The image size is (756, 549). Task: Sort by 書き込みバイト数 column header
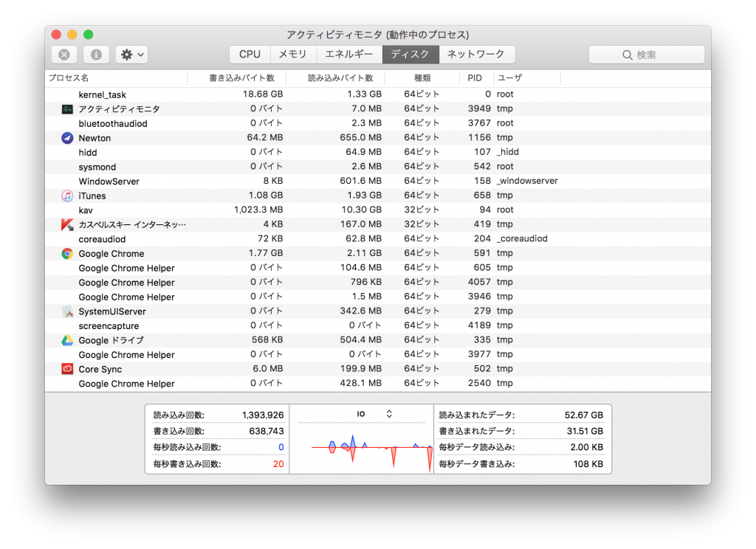click(x=237, y=78)
